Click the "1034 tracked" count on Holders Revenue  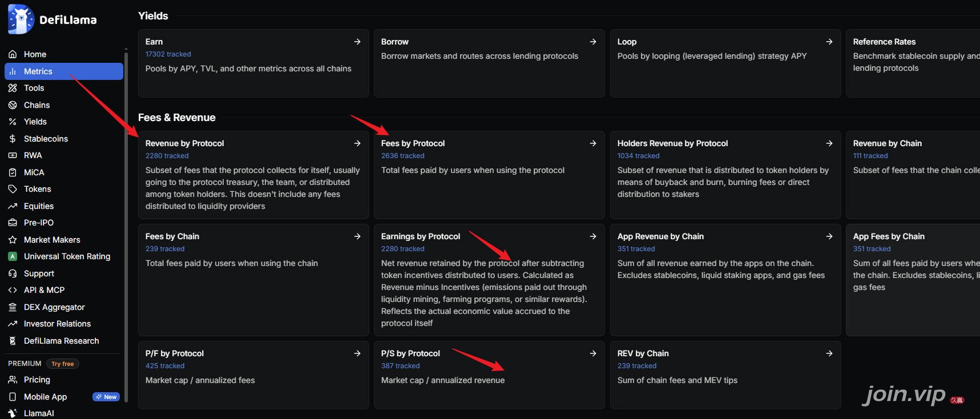pyautogui.click(x=638, y=156)
